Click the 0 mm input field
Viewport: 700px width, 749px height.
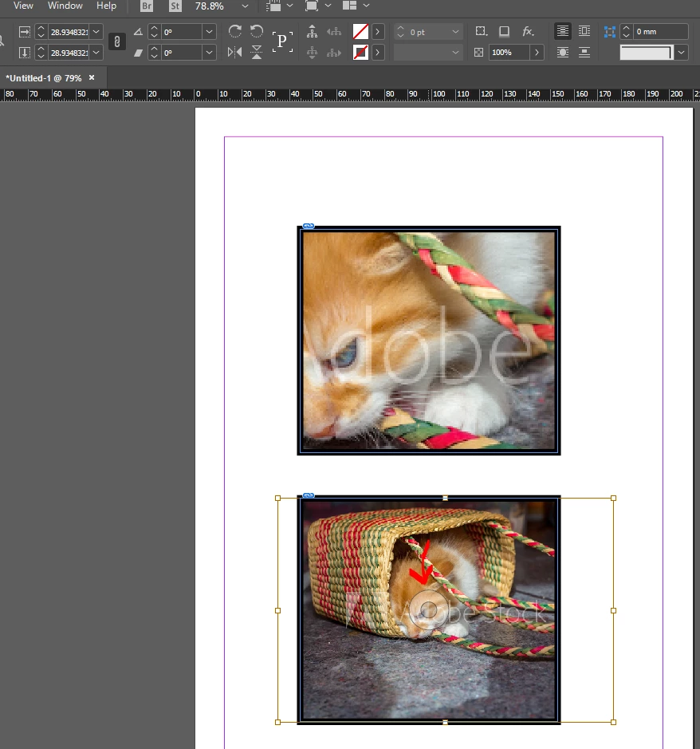coord(660,32)
